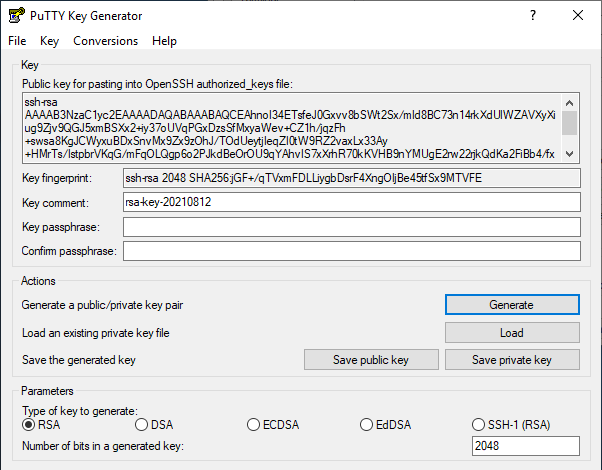
Task: Click Save public key button
Action: click(x=371, y=360)
